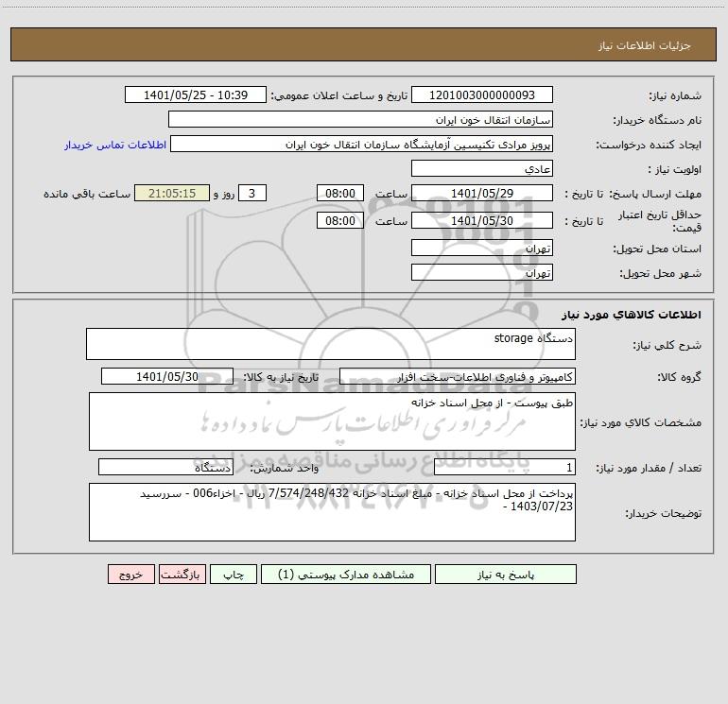Click price validity time 08:00 field
The image size is (728, 704).
(x=339, y=220)
